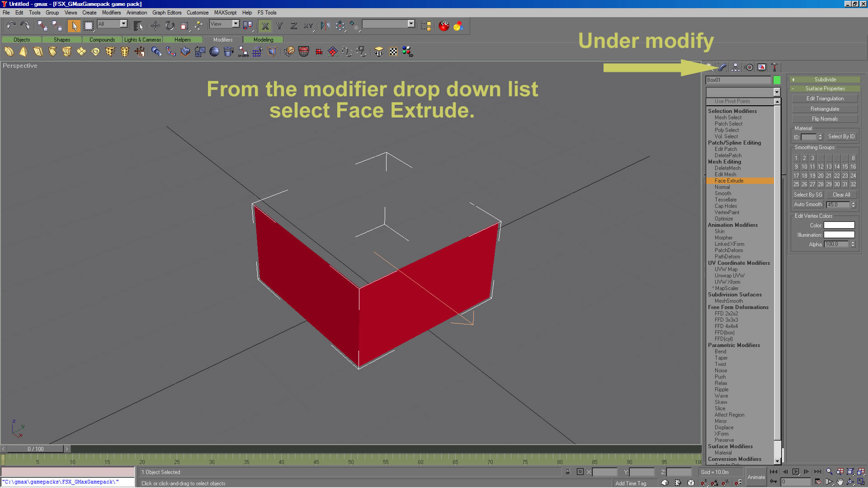Toggle the X axis constraint
Image resolution: width=868 pixels, height=488 pixels.
tap(265, 26)
